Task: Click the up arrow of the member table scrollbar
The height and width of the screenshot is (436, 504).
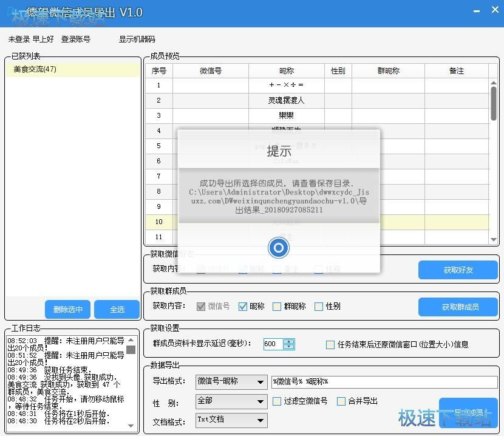Action: 494,83
